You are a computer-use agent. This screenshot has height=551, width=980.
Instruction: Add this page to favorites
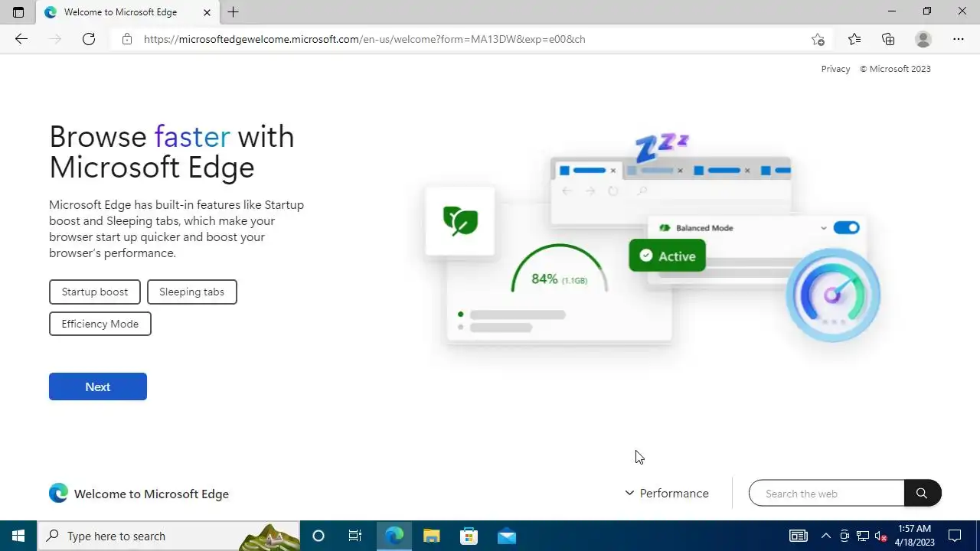coord(818,39)
